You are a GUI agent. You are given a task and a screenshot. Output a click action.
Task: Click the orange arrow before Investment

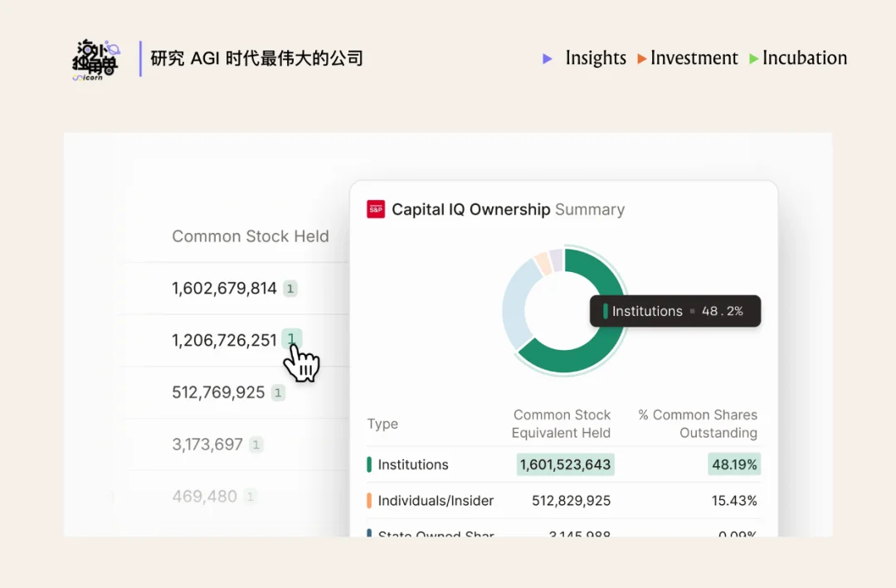(x=640, y=59)
